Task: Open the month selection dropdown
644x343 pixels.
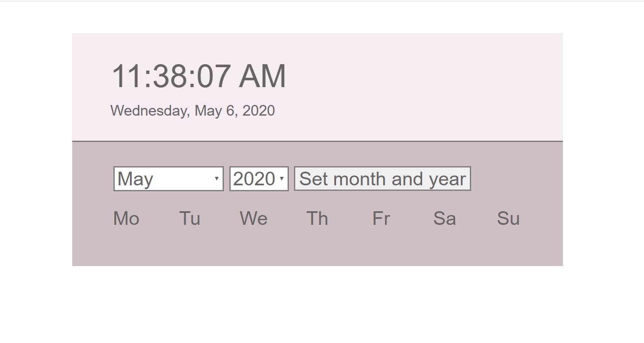Action: click(168, 179)
